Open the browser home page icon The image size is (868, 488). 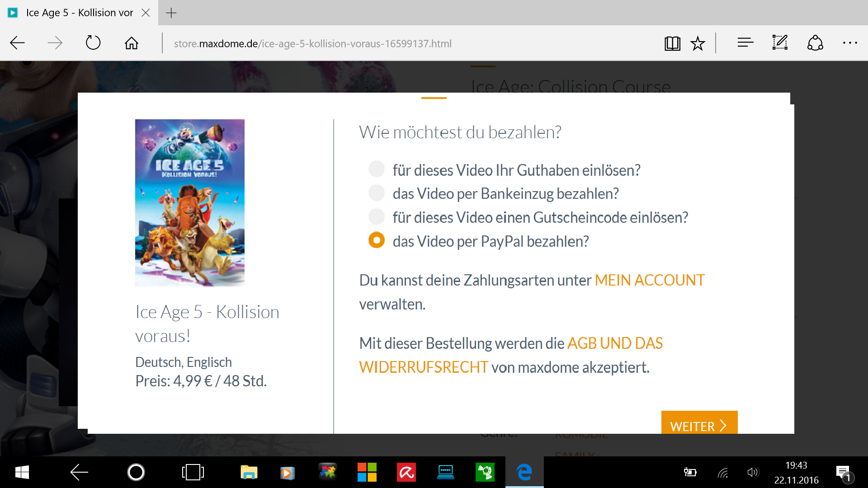[132, 43]
